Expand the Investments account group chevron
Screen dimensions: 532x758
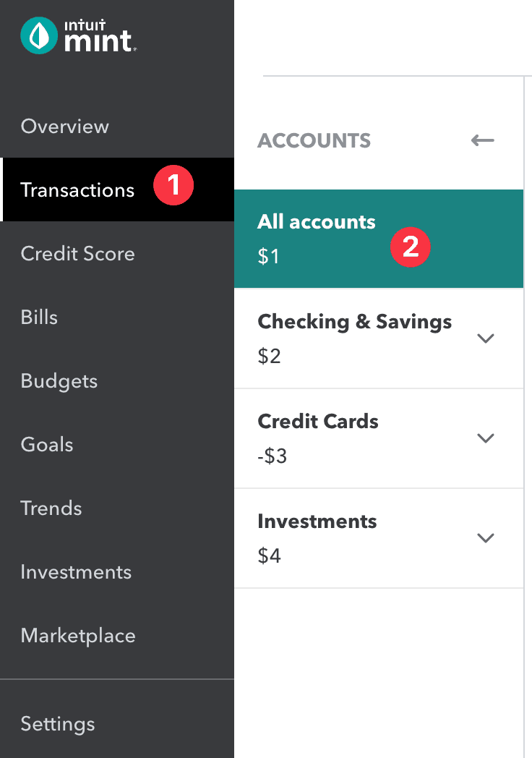[x=486, y=537]
